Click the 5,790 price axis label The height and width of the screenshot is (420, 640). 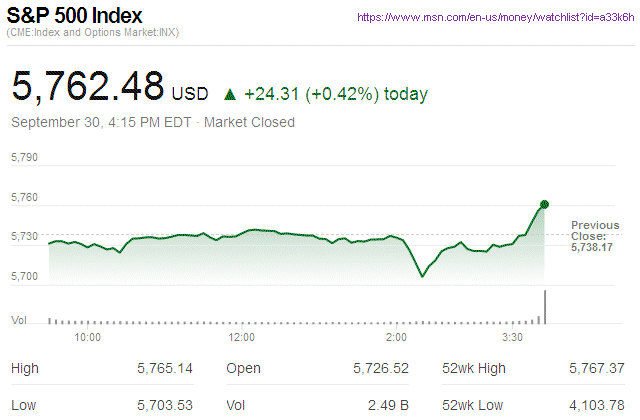point(24,158)
